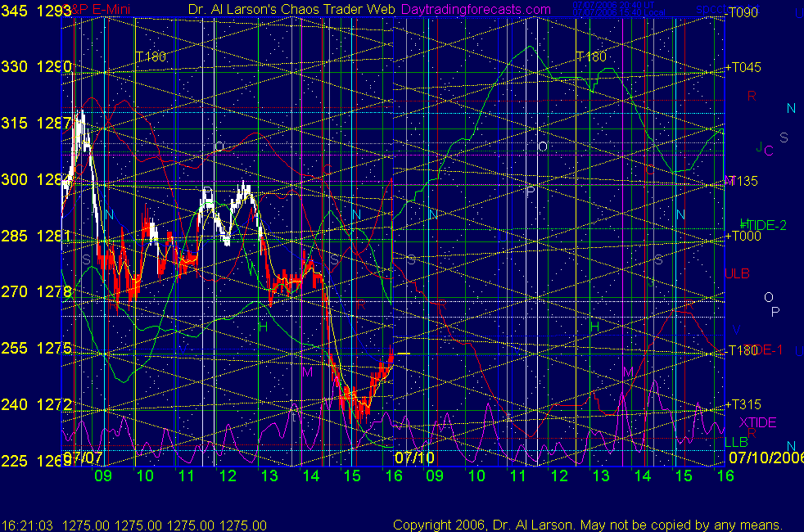
Task: Select the S&P E-Mini symbol label
Action: tap(87, 9)
